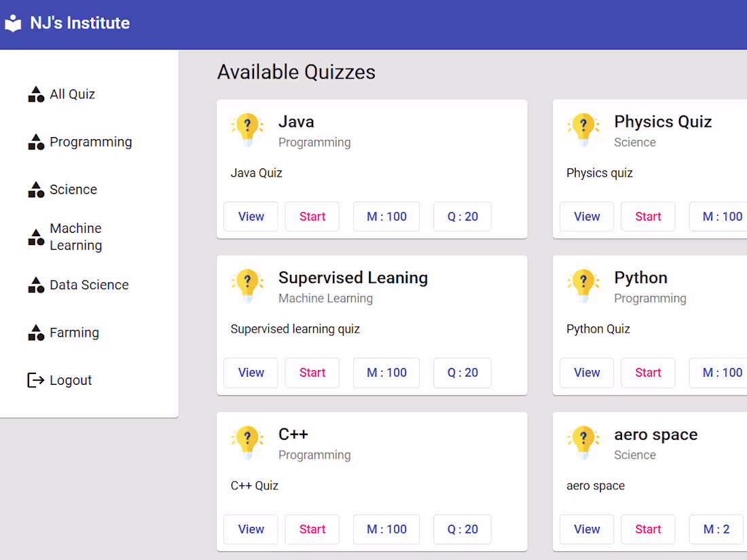Click the Farming sidebar icon
The width and height of the screenshot is (747, 560).
(35, 332)
